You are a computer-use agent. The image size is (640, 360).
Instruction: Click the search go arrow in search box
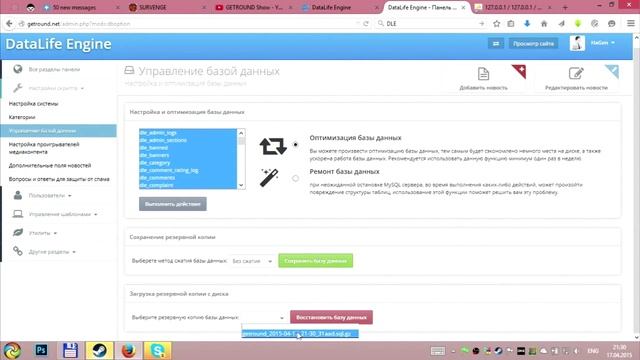pyautogui.click(x=482, y=24)
